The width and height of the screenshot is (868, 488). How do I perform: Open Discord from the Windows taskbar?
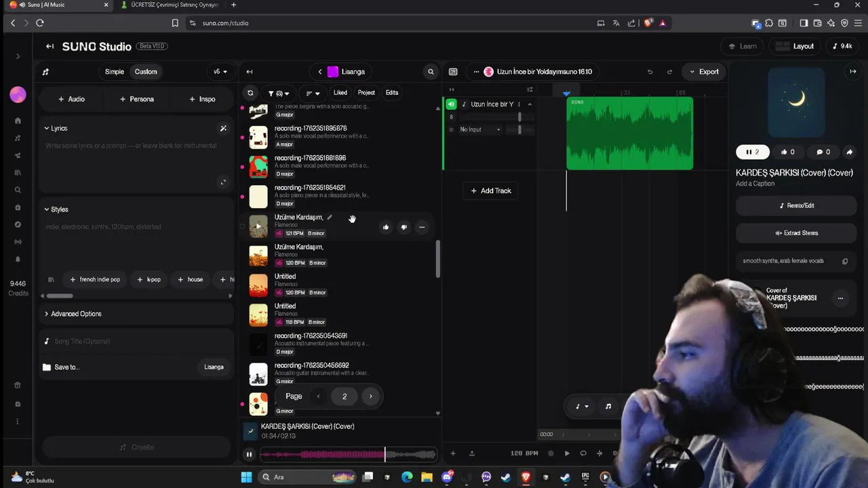447,477
